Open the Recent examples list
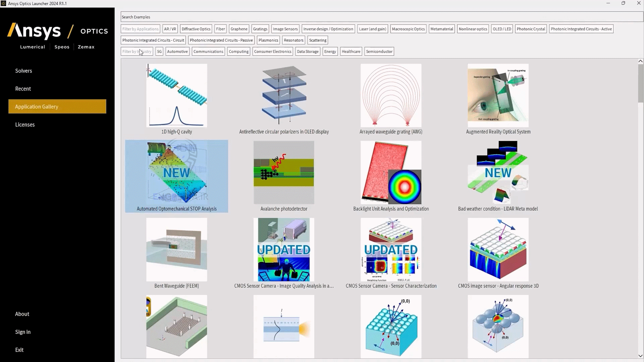644x362 pixels. pyautogui.click(x=23, y=88)
